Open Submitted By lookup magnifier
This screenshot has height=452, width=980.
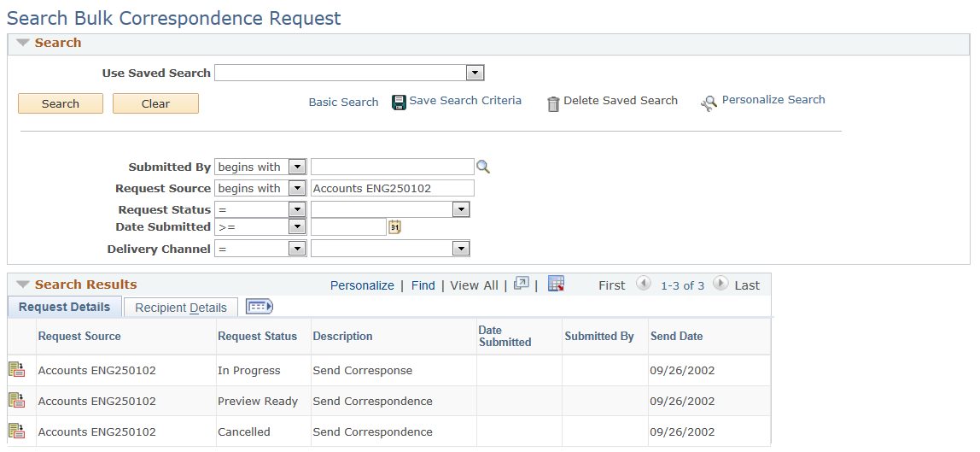tap(483, 167)
